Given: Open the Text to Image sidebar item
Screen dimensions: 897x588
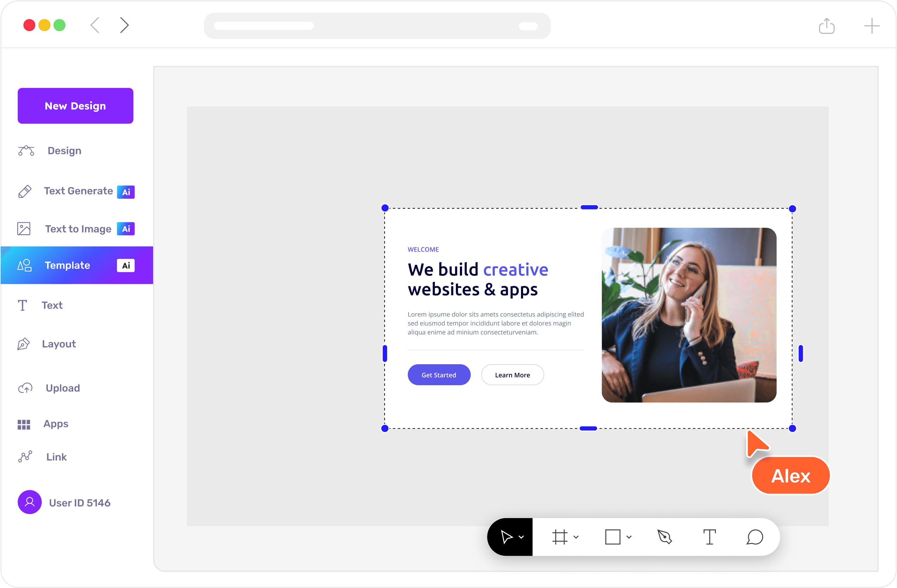Looking at the screenshot, I should point(78,229).
